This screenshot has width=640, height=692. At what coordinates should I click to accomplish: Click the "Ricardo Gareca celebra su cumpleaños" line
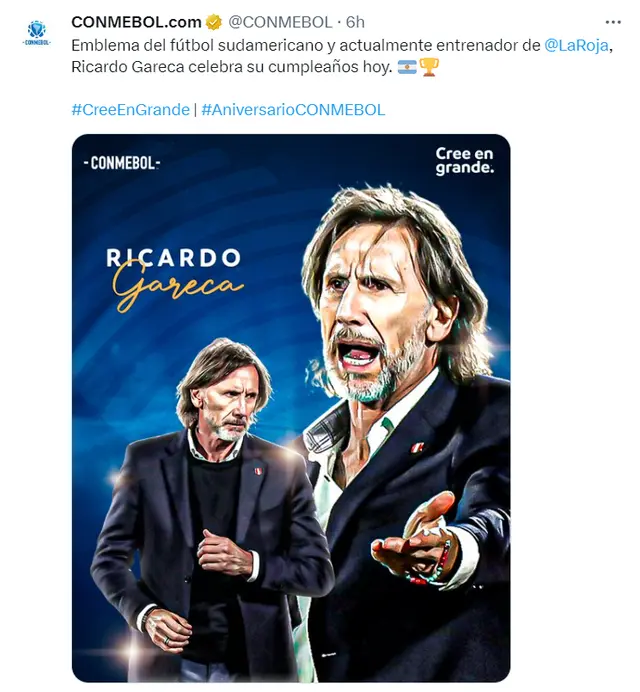click(232, 68)
